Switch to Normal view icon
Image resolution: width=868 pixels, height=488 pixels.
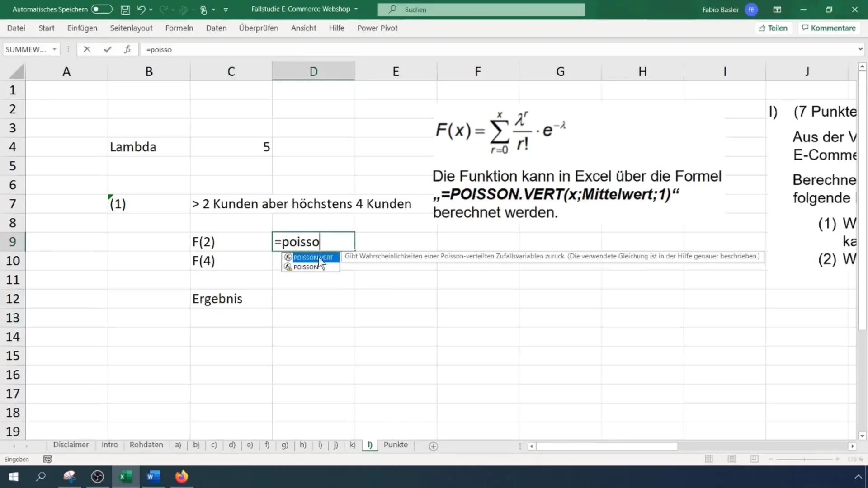tap(709, 459)
